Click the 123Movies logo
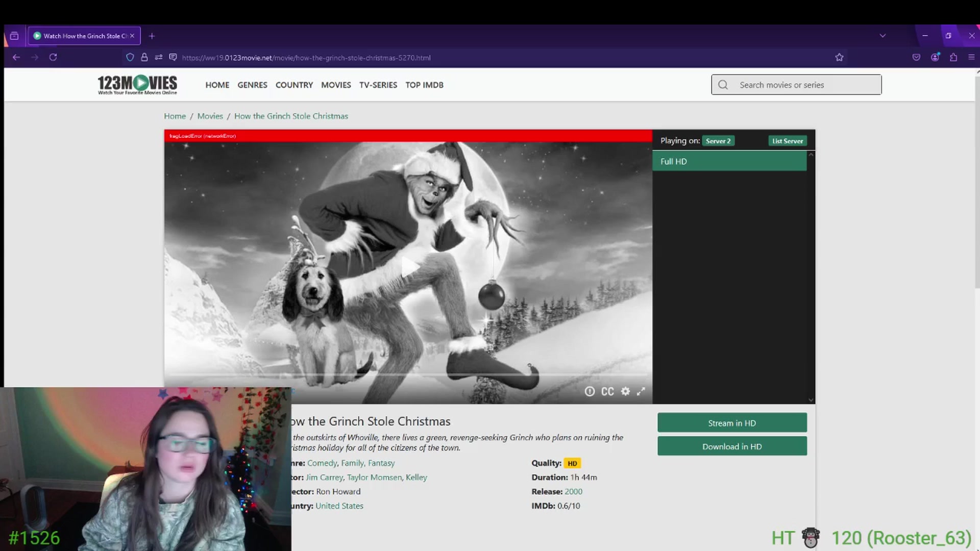This screenshot has width=980, height=551. (137, 85)
